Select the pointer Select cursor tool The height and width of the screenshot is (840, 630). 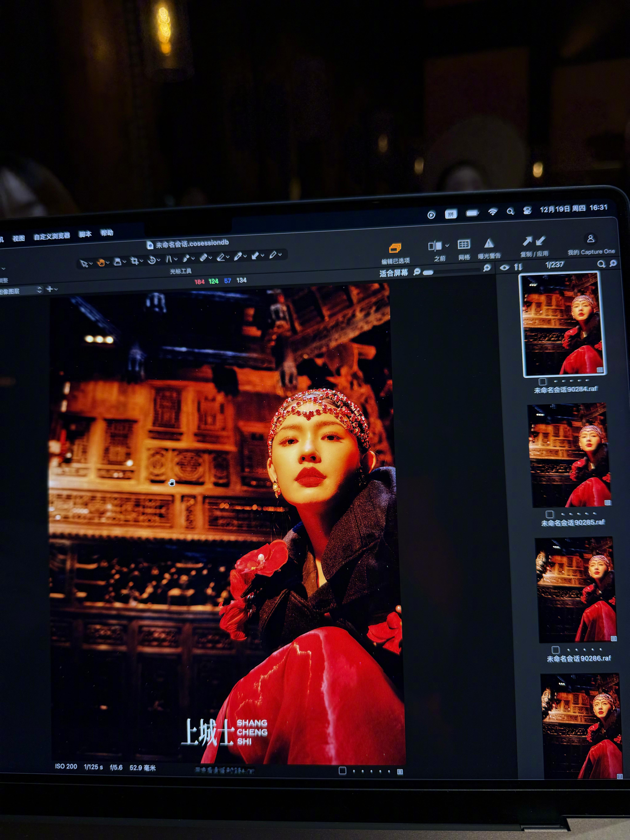(84, 263)
